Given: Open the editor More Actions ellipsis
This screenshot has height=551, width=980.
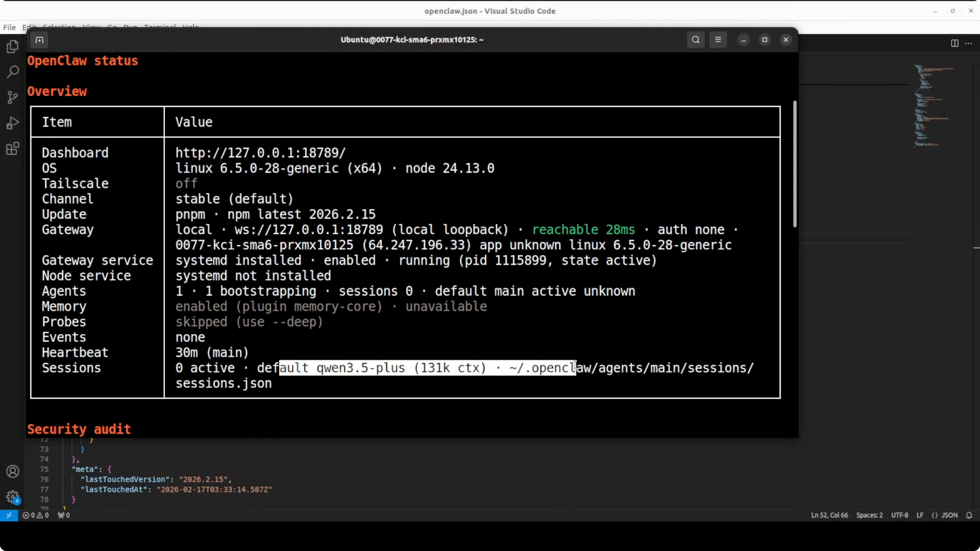Looking at the screenshot, I should 968,43.
